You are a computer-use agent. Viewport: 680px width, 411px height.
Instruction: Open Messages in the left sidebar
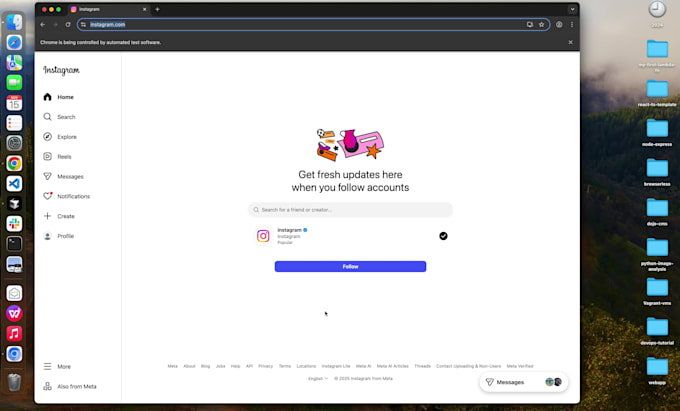pos(63,176)
